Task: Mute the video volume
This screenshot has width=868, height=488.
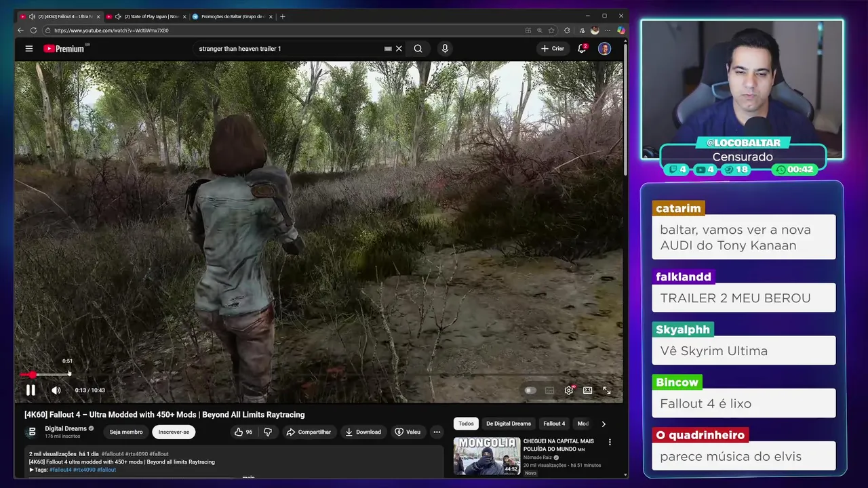Action: tap(56, 390)
